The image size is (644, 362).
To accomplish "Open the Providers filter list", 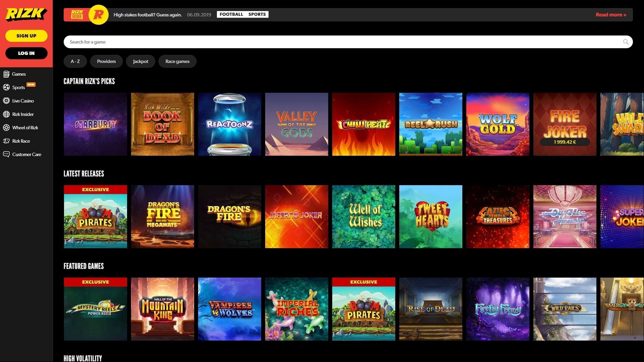I will [106, 61].
